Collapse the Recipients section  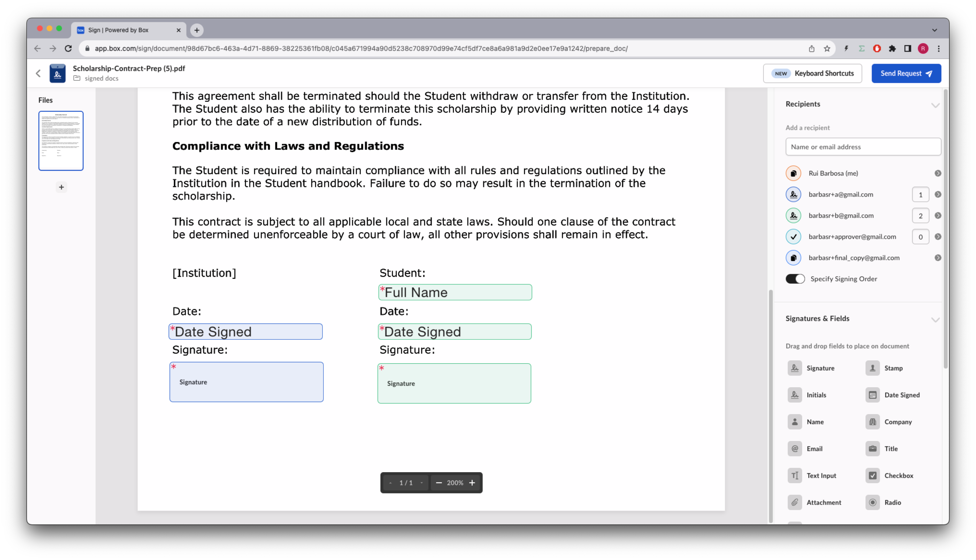[x=935, y=105]
